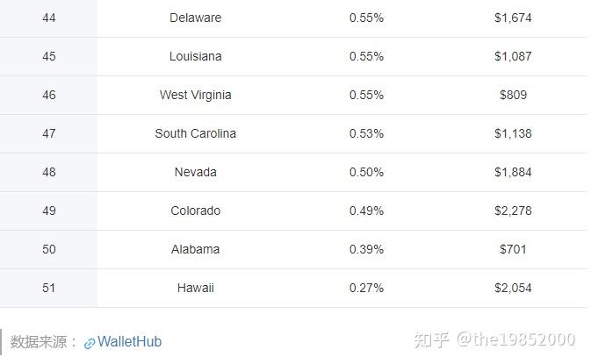Select the rank 51 cell
The image size is (591, 364).
[x=49, y=288]
